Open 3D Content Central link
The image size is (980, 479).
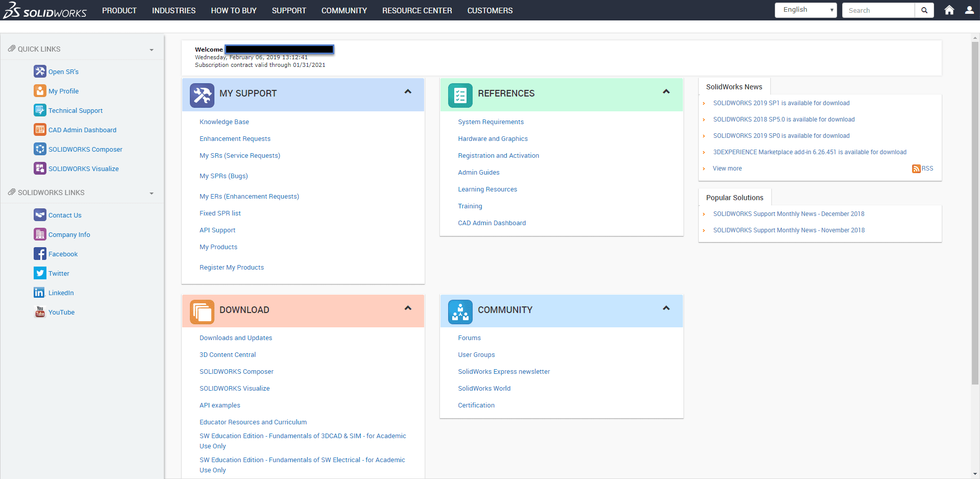[228, 355]
